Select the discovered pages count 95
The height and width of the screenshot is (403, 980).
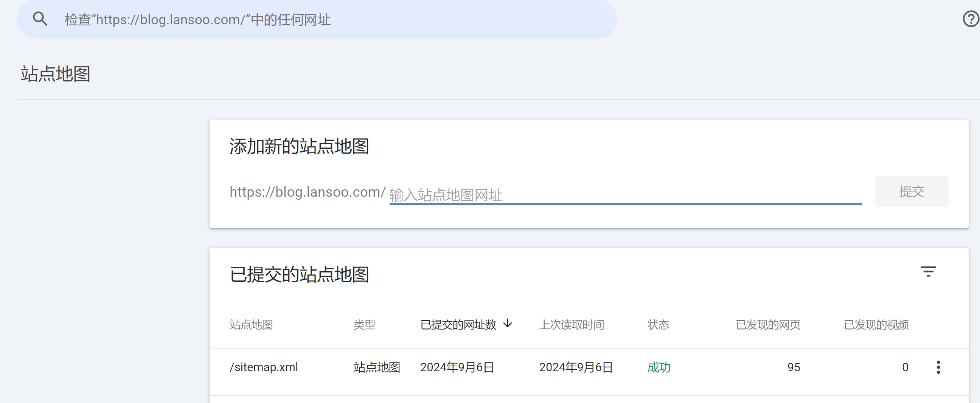click(x=794, y=367)
